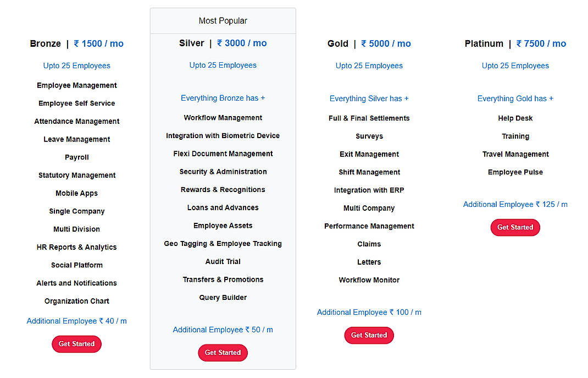Click the Additional Employee ₹ 125 link under Platinum
This screenshot has height=378, width=588.
point(515,204)
